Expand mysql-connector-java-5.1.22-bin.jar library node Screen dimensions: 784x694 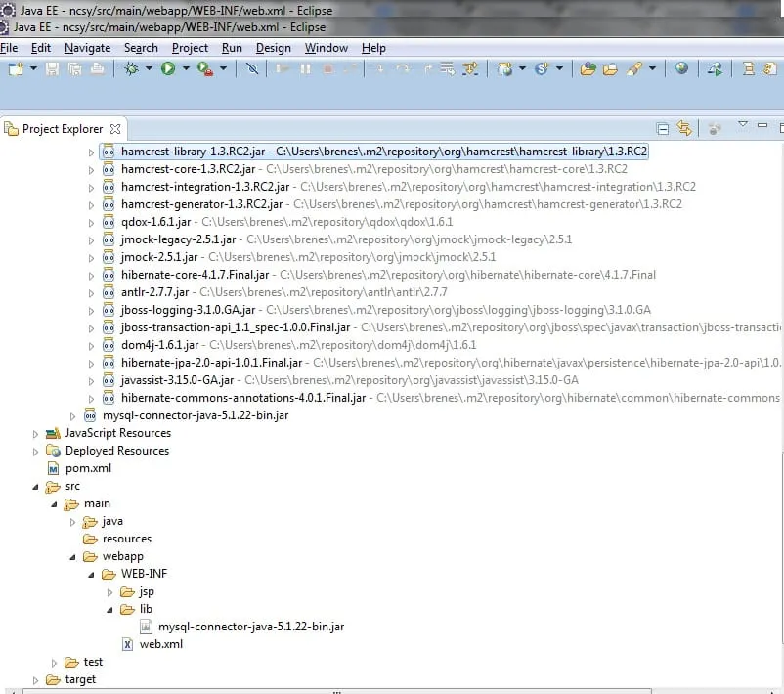point(72,416)
